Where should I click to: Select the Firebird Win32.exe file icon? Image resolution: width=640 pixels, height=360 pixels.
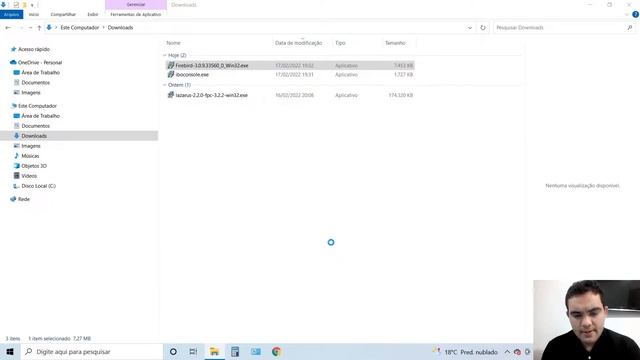tap(171, 65)
